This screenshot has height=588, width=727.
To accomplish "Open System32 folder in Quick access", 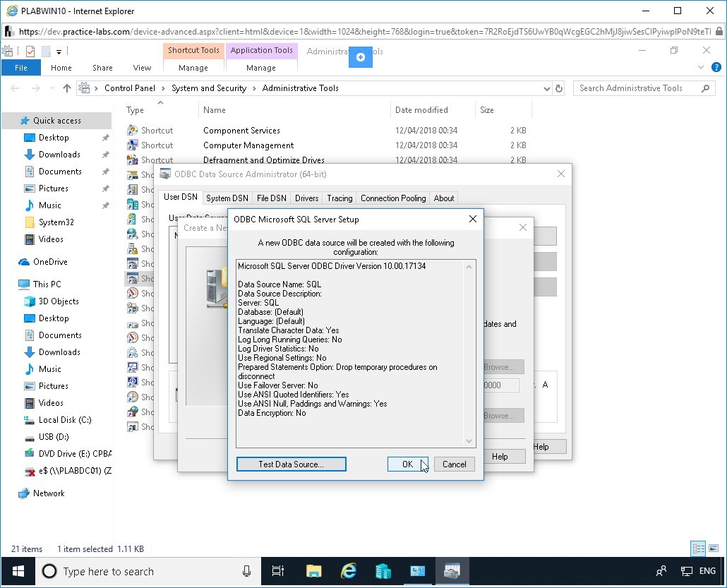I will click(56, 222).
